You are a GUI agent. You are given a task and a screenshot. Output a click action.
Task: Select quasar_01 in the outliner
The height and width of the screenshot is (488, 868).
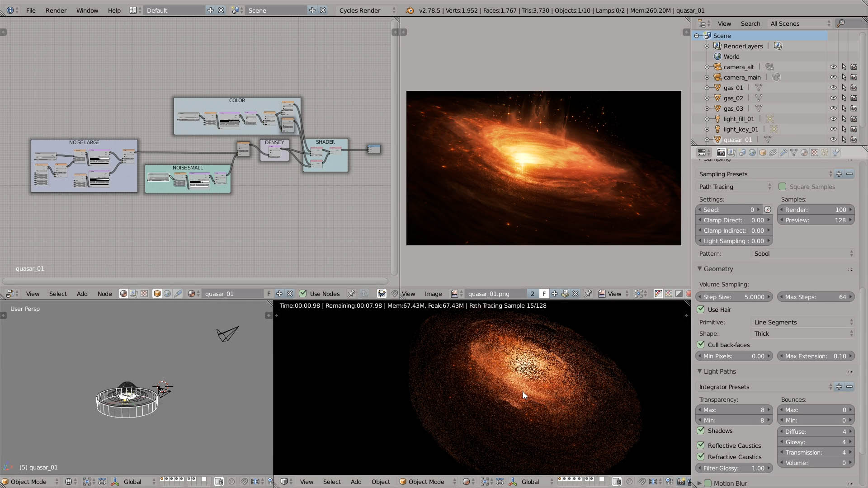point(737,140)
